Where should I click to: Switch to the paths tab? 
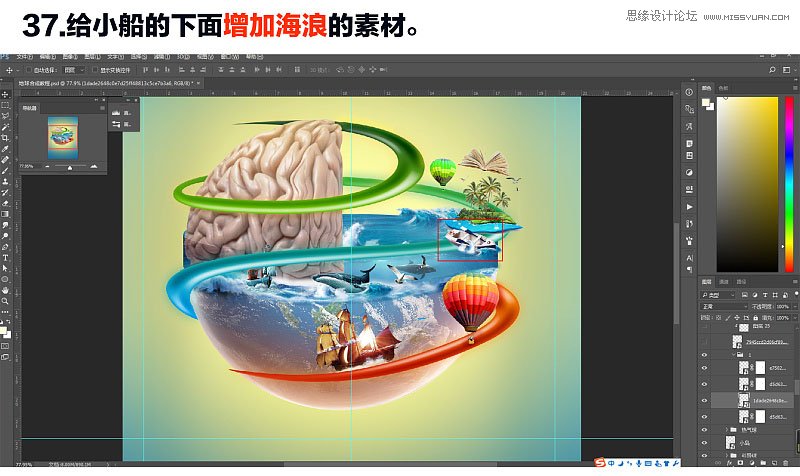pos(741,282)
